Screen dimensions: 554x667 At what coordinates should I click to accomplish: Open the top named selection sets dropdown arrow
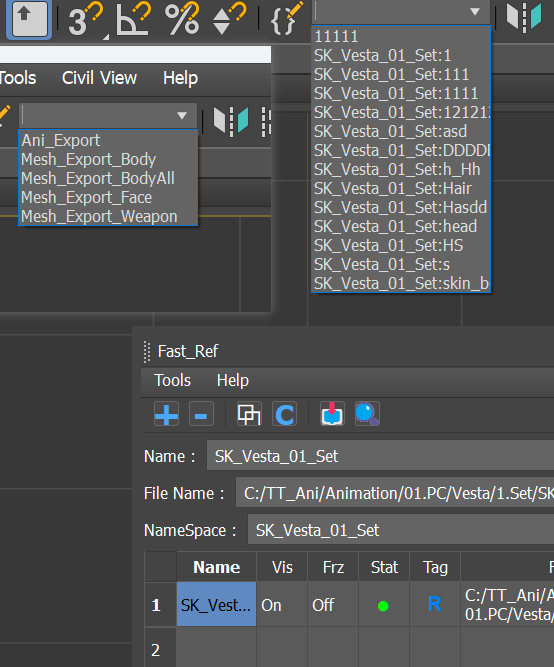click(475, 12)
